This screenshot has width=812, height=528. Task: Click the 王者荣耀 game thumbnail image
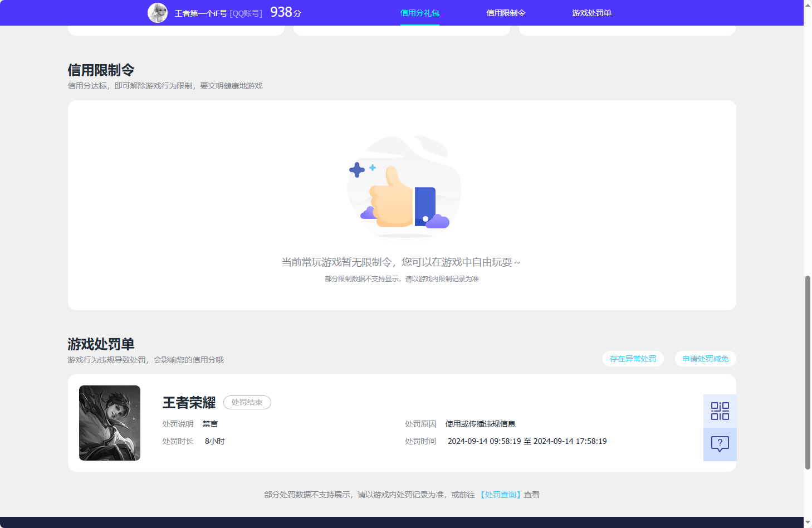[110, 423]
